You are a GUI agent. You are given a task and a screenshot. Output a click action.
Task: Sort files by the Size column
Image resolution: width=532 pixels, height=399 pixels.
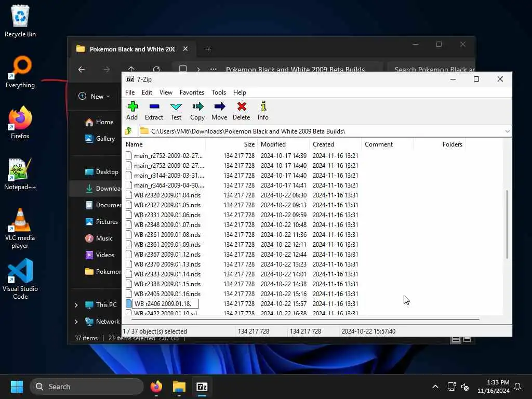click(x=232, y=144)
